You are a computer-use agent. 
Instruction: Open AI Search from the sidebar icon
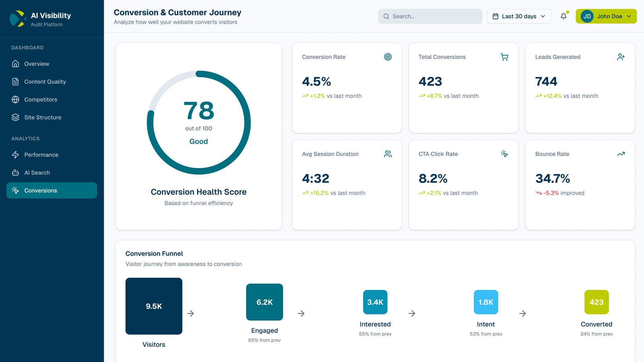click(15, 173)
